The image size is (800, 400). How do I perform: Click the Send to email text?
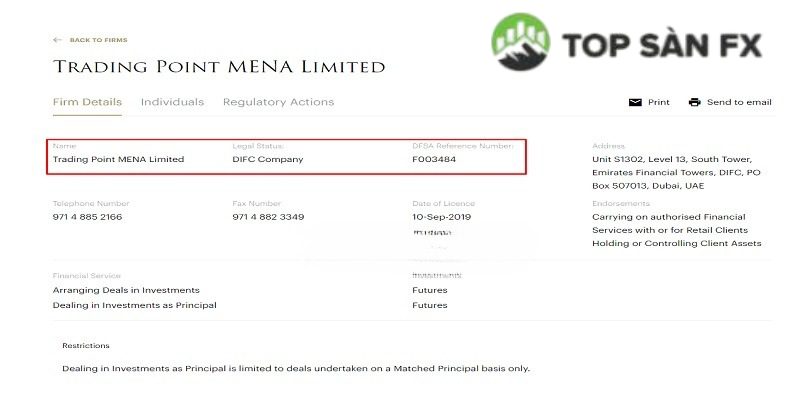pyautogui.click(x=739, y=102)
